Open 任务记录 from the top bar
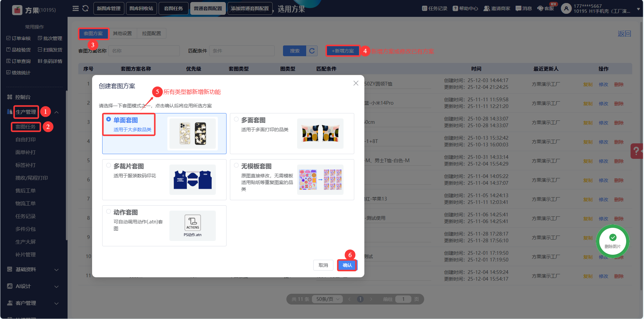 435,8
